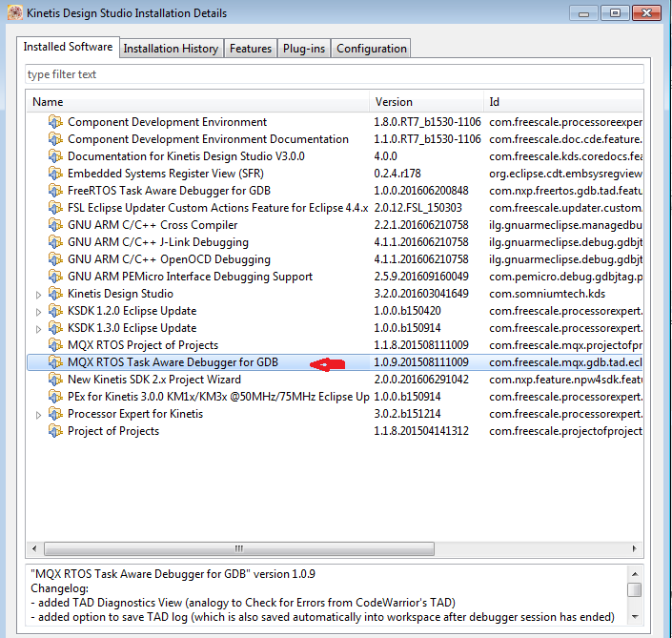This screenshot has width=672, height=638.
Task: Click the Id org.eclipse.cdt.embsysregview
Action: tap(565, 174)
